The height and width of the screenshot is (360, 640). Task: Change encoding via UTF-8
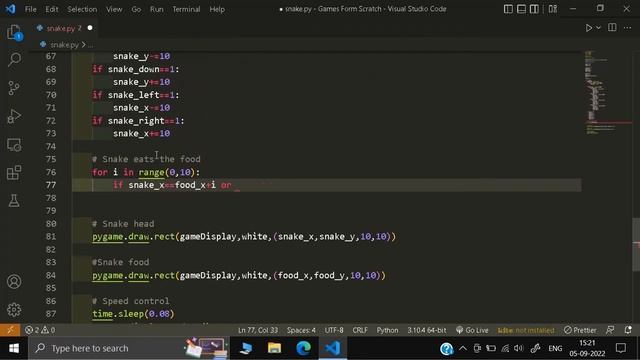tap(334, 330)
